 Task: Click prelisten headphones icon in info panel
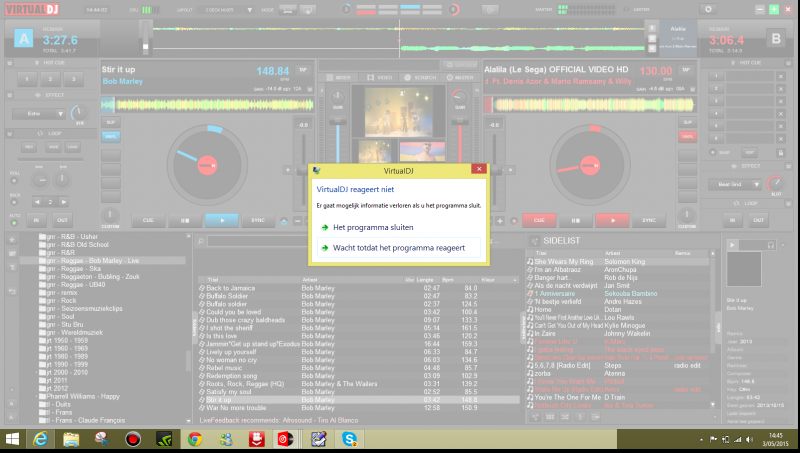[770, 245]
